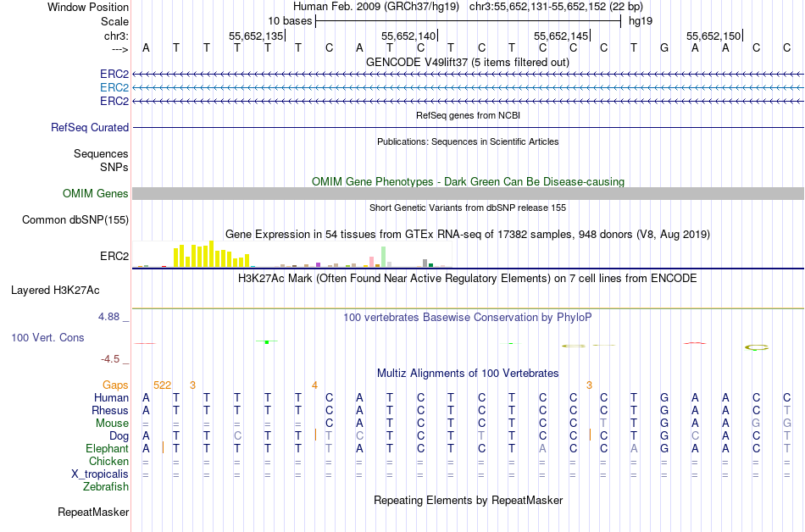This screenshot has height=532, width=805.
Task: Click the Chicken alignment row label
Action: pyautogui.click(x=108, y=461)
